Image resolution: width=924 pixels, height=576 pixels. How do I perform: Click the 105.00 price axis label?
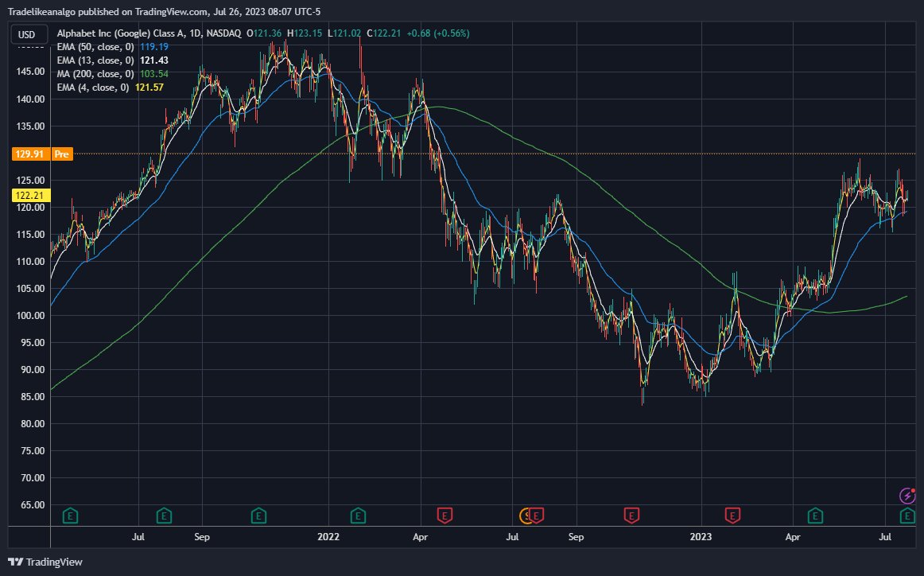[31, 288]
